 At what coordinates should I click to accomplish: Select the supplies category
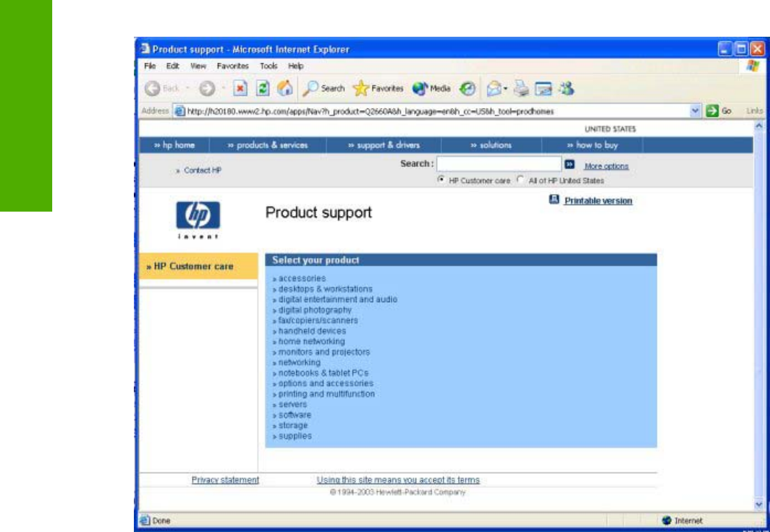point(295,436)
